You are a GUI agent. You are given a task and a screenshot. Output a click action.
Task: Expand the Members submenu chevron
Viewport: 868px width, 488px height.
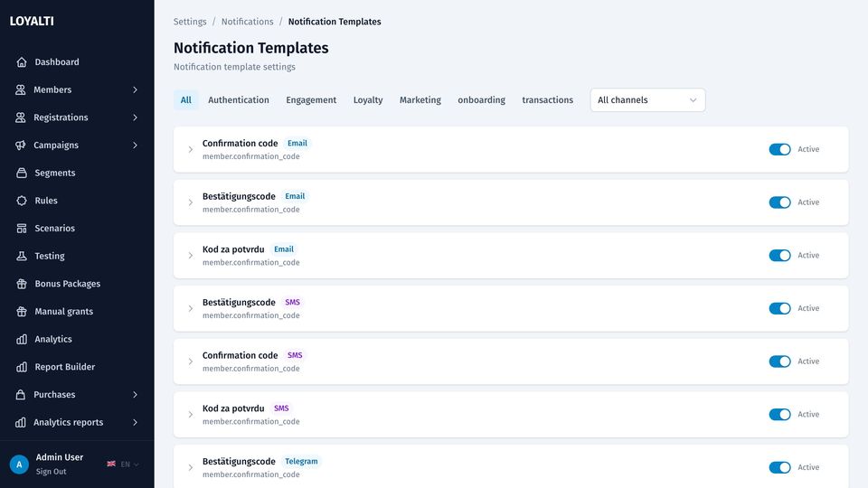pos(135,89)
